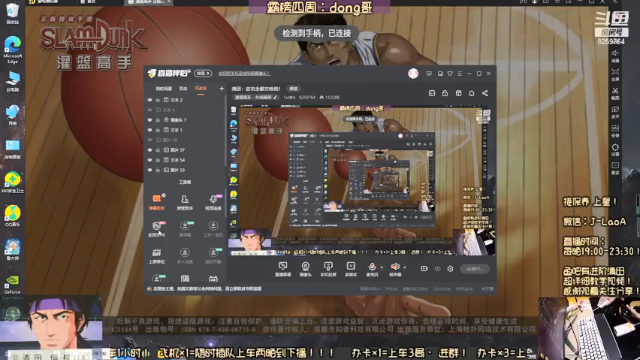This screenshot has height=360, width=640.
Task: Click the user avatar in title bar
Action: click(x=413, y=73)
